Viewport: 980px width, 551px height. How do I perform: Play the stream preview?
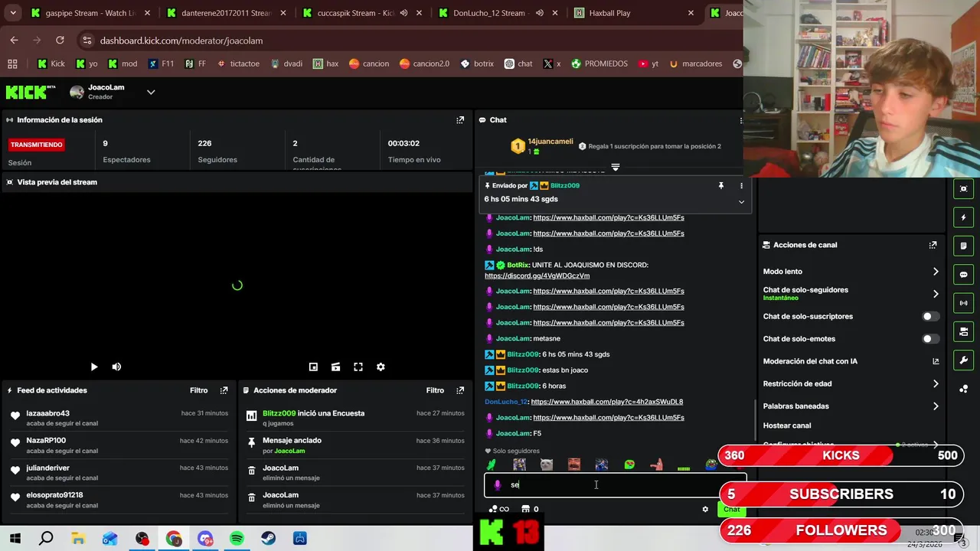[x=94, y=367]
